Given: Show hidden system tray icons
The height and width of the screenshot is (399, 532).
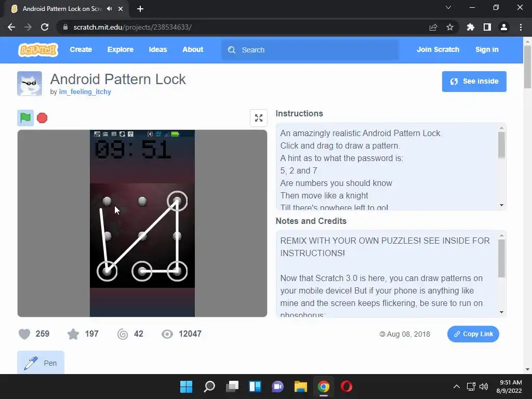Looking at the screenshot, I should pyautogui.click(x=457, y=387).
